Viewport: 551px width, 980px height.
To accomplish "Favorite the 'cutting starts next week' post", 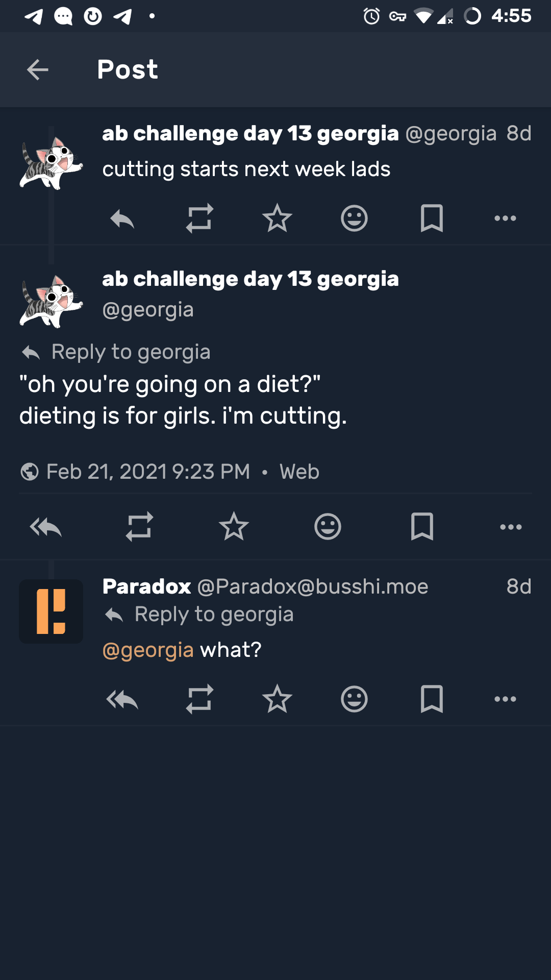I will tap(277, 219).
